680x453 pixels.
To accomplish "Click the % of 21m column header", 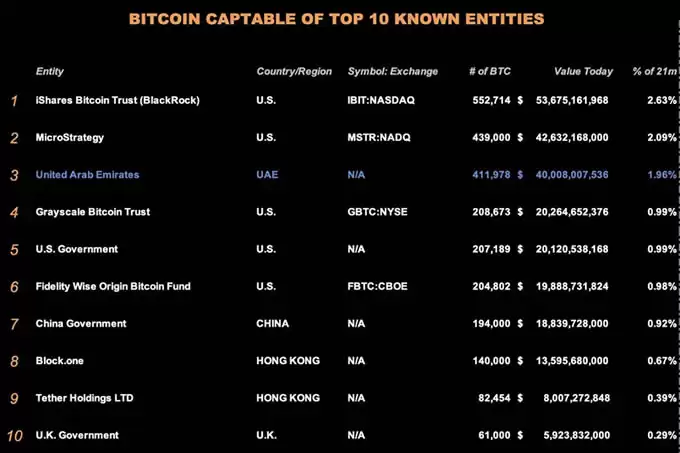I will [654, 72].
